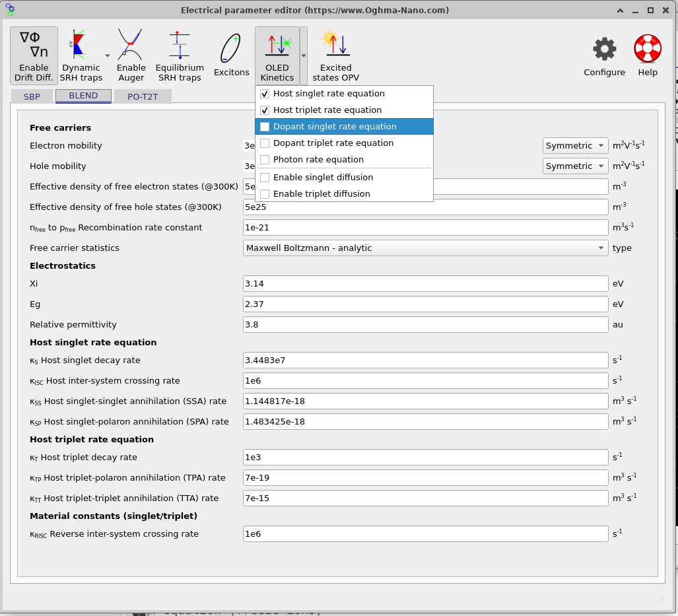Toggle Enable Drift Diff. toolbar icon
The image size is (678, 616).
34,55
